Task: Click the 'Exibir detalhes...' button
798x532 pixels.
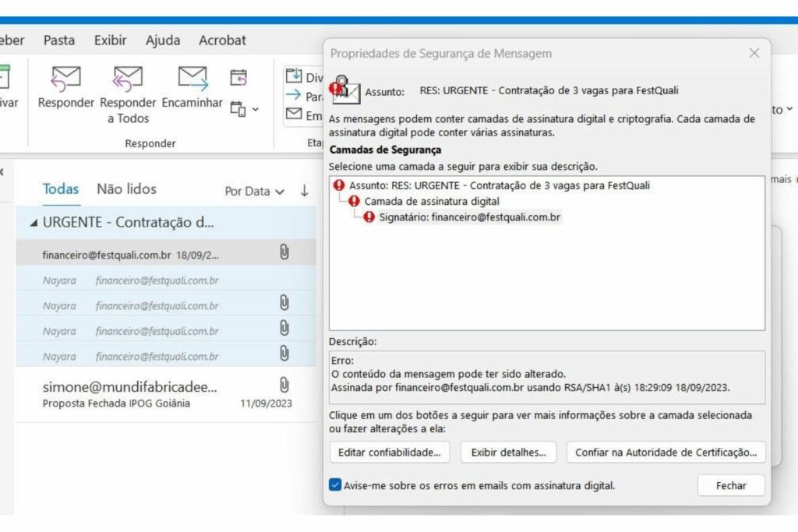Action: click(508, 452)
